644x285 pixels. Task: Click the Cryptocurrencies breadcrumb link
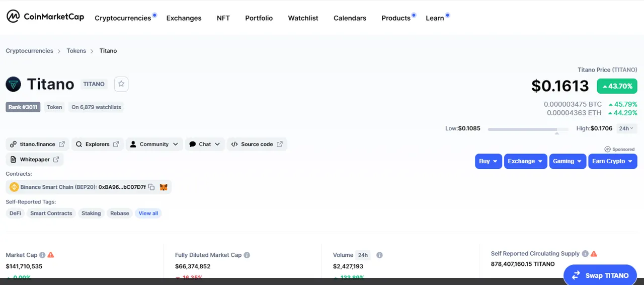coord(30,51)
